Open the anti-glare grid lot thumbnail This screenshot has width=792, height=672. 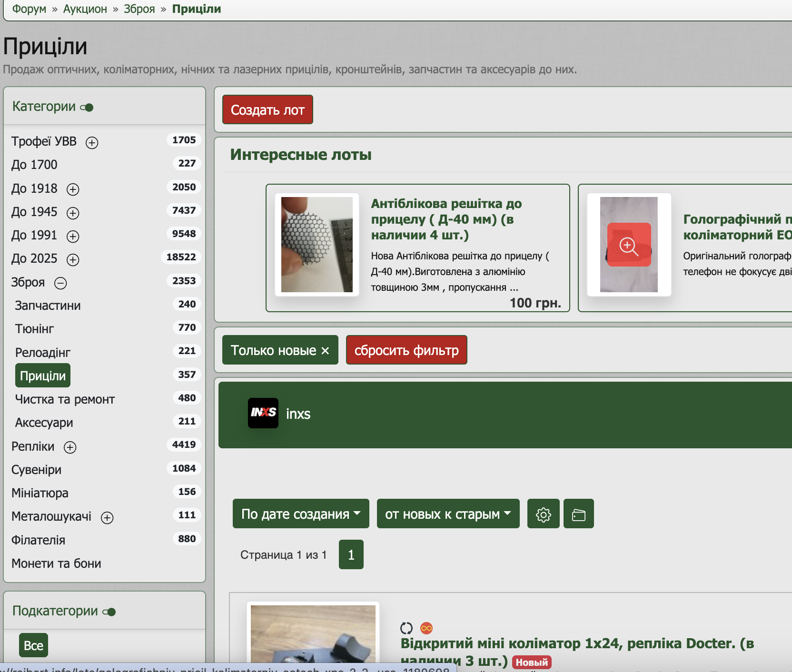pyautogui.click(x=317, y=245)
